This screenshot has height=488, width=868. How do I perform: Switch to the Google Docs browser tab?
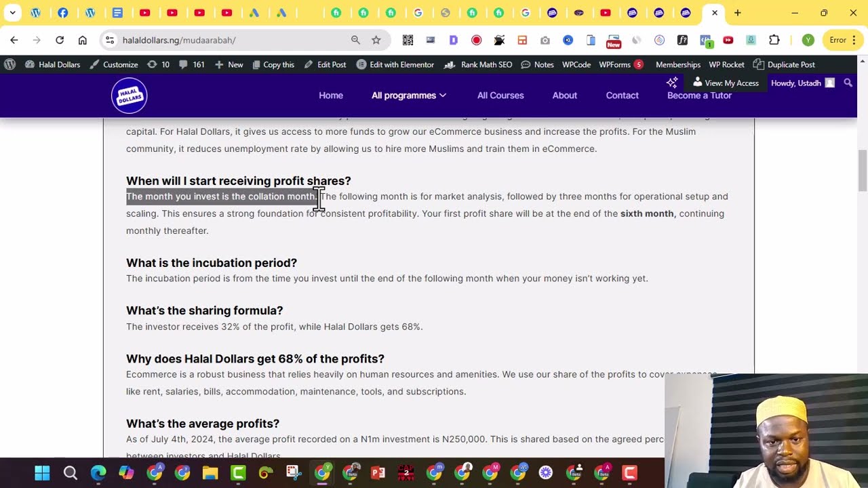click(117, 13)
